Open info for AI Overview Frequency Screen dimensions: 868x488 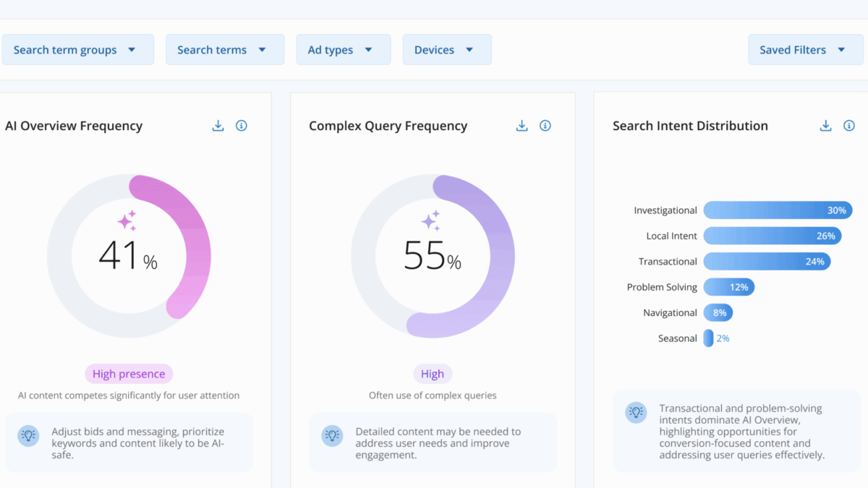click(x=242, y=126)
